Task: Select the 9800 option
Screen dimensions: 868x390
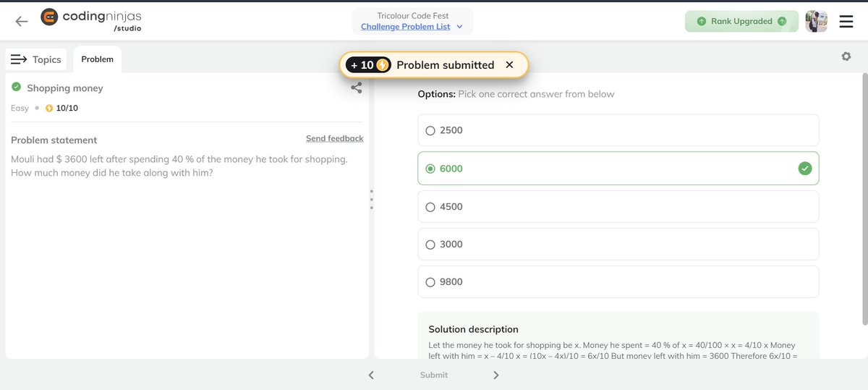Action: 618,281
